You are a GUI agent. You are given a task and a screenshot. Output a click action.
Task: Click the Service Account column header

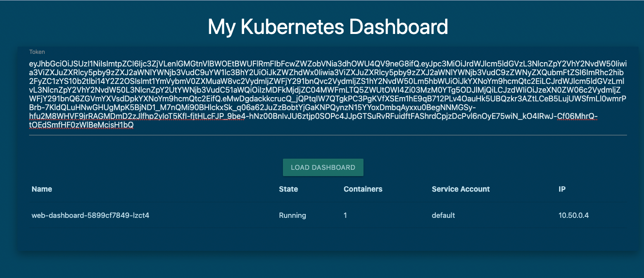tap(461, 189)
